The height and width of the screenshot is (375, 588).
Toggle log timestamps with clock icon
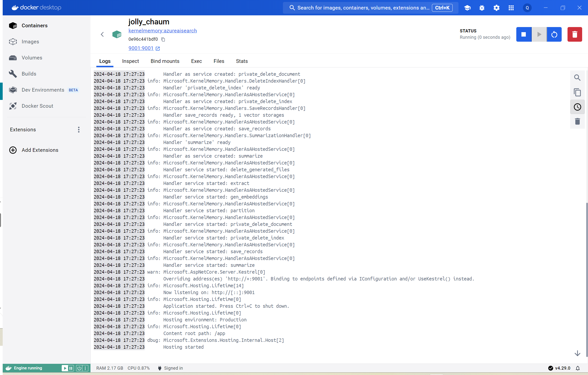[577, 107]
